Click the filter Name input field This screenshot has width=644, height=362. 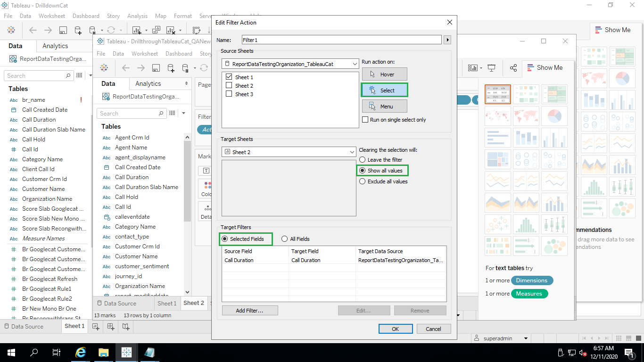point(342,40)
